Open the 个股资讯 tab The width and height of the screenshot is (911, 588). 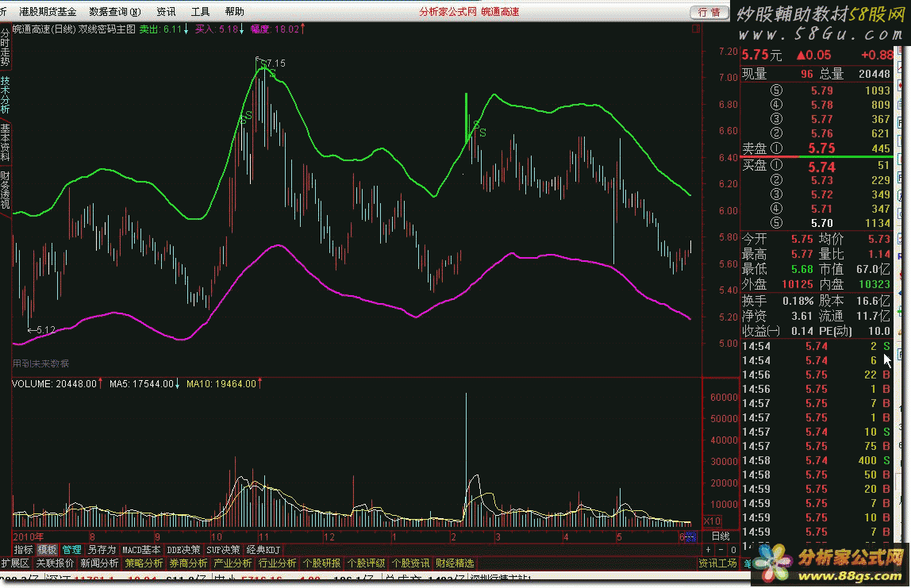pyautogui.click(x=410, y=563)
